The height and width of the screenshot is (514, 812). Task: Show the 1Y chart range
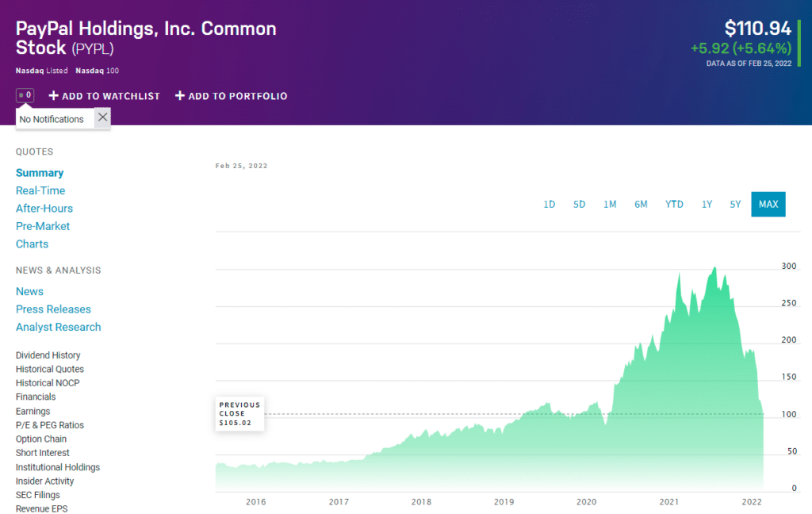tap(707, 204)
